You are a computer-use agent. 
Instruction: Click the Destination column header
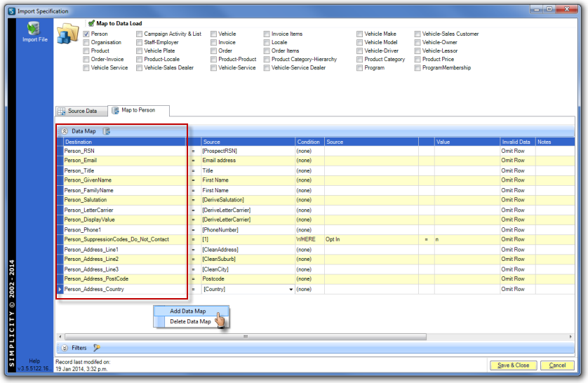coord(124,142)
